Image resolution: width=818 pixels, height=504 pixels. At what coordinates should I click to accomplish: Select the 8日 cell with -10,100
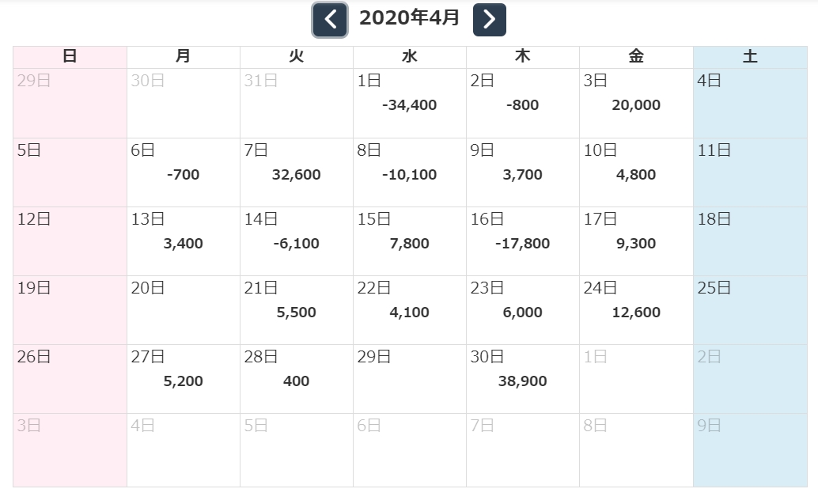tap(409, 173)
